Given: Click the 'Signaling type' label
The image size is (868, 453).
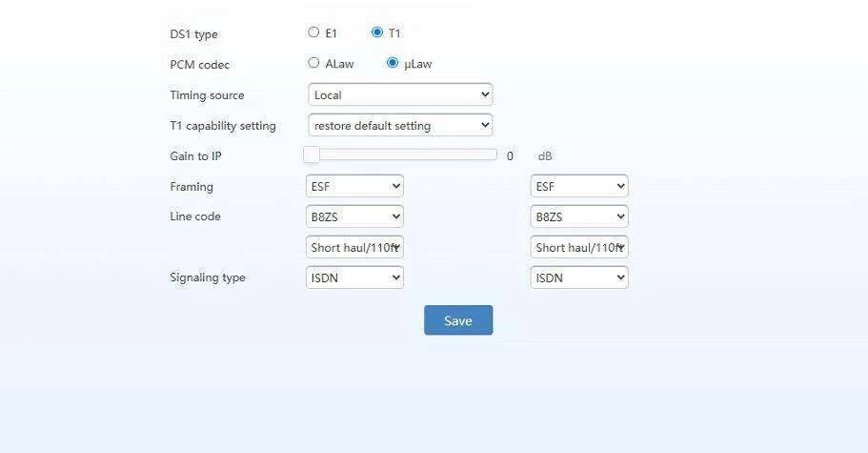Looking at the screenshot, I should [208, 278].
